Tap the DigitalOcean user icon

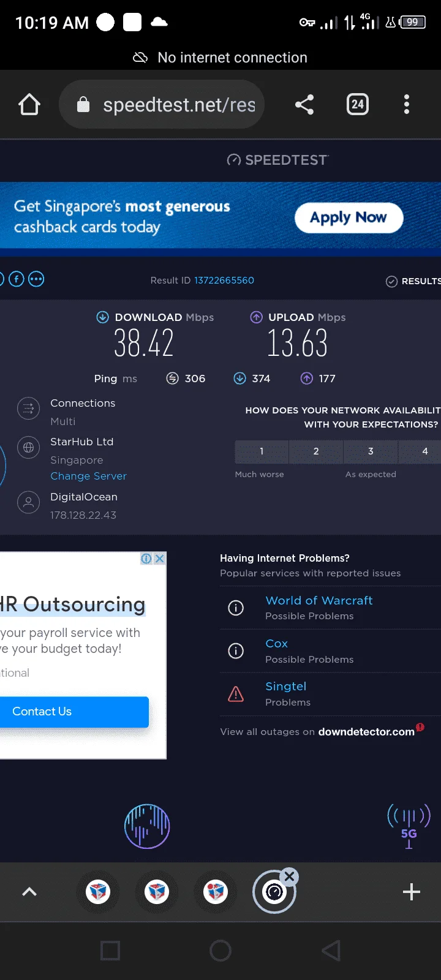pos(28,503)
